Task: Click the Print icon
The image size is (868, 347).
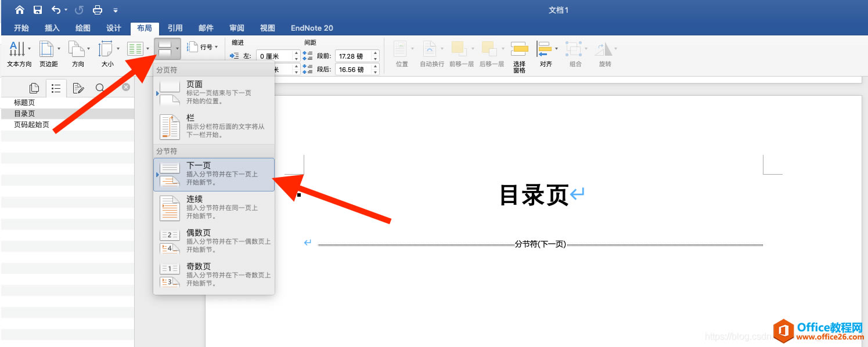Action: [x=97, y=9]
